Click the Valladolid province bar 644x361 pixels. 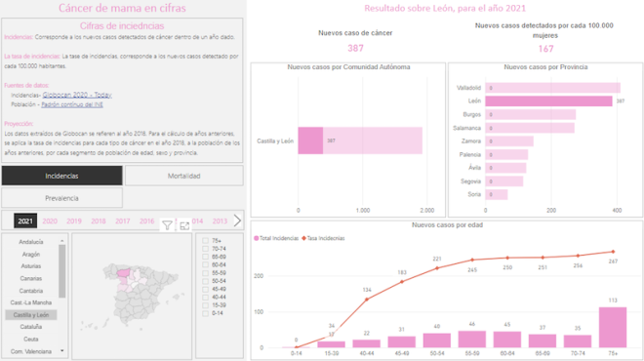[552, 88]
